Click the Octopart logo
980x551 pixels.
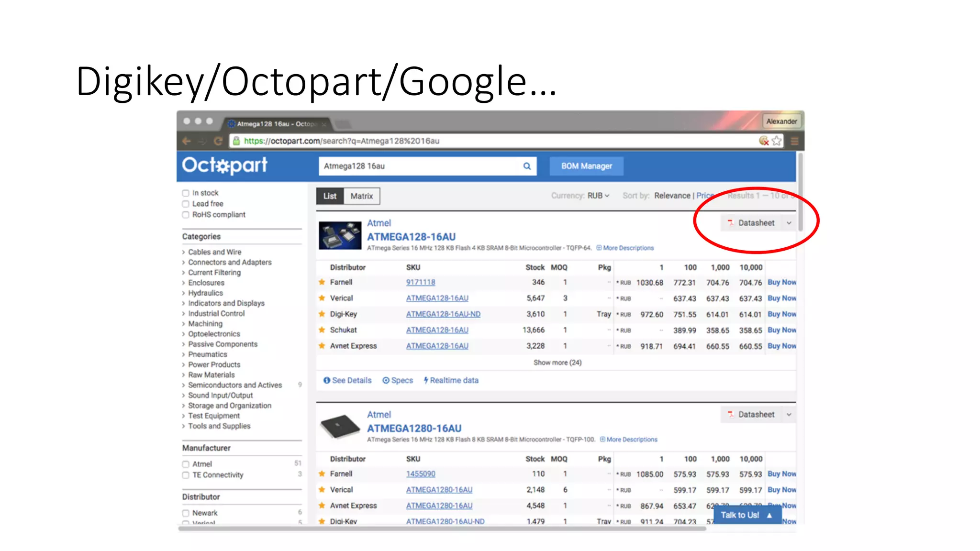[x=224, y=165]
